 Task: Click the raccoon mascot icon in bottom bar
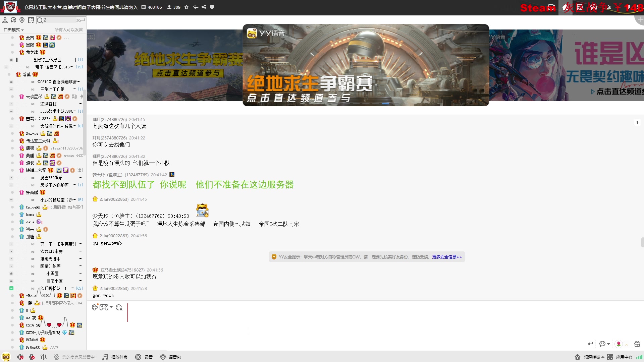click(6, 357)
